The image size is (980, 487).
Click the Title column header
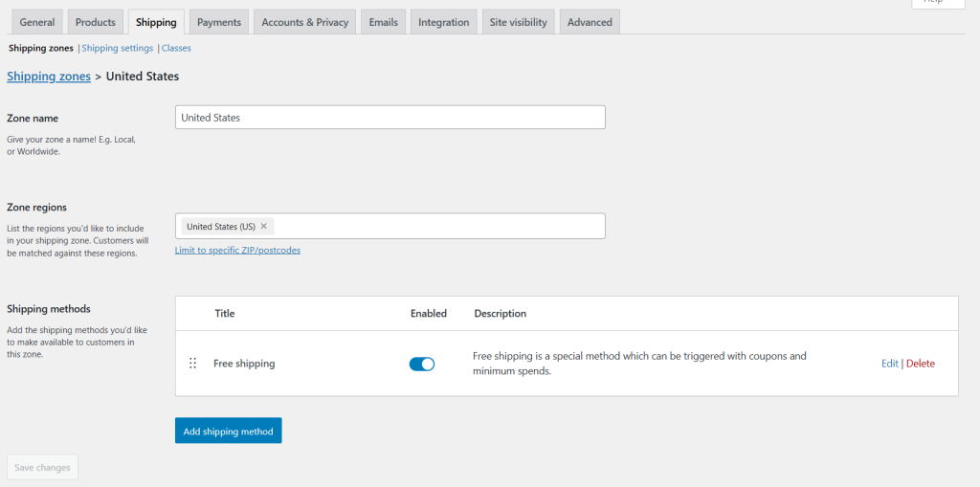point(225,313)
